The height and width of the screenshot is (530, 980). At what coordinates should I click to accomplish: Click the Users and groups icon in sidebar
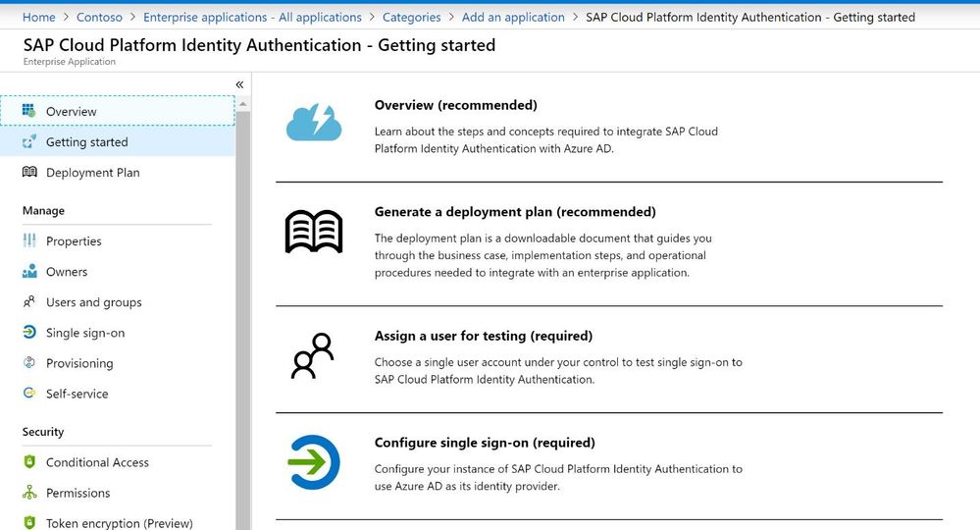(29, 302)
